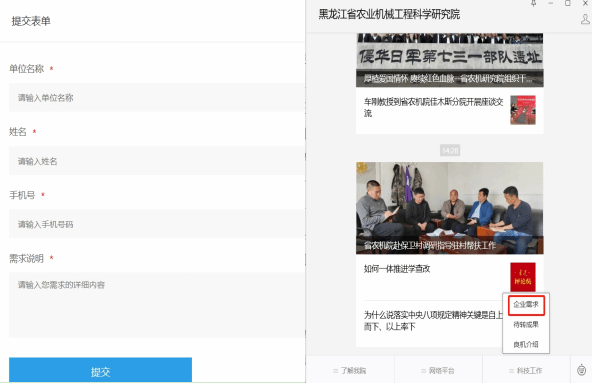Switch to keyboard input mode icon

581,370
